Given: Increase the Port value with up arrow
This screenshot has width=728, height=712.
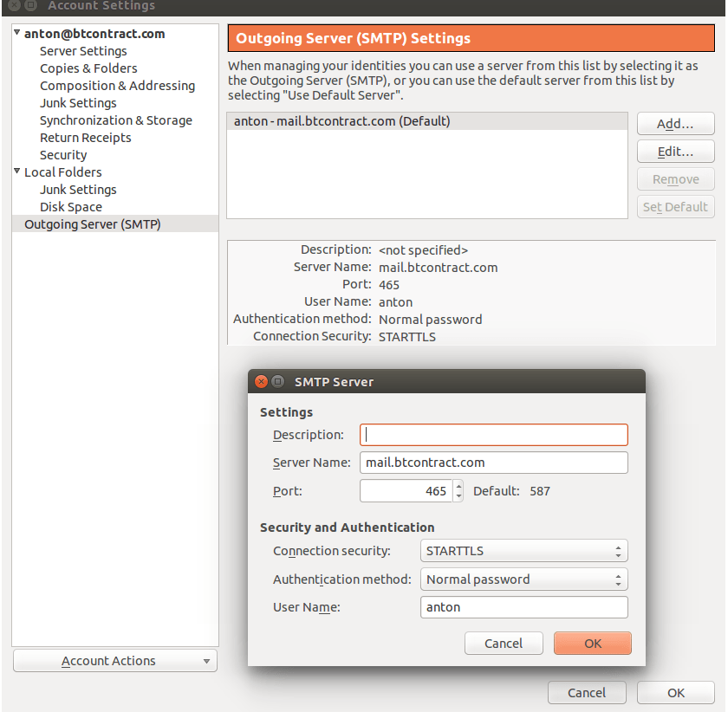Looking at the screenshot, I should (x=458, y=486).
